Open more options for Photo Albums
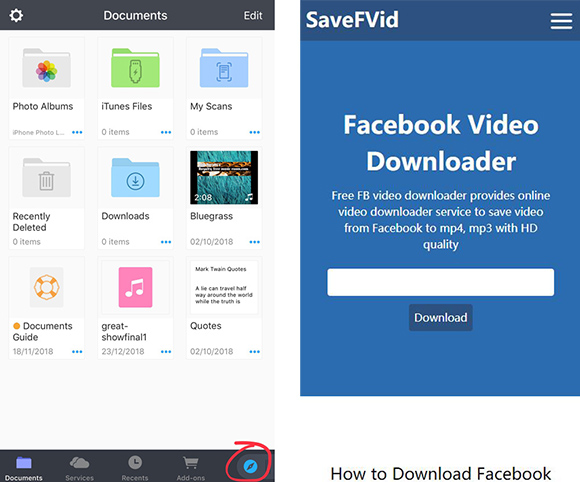 click(77, 132)
